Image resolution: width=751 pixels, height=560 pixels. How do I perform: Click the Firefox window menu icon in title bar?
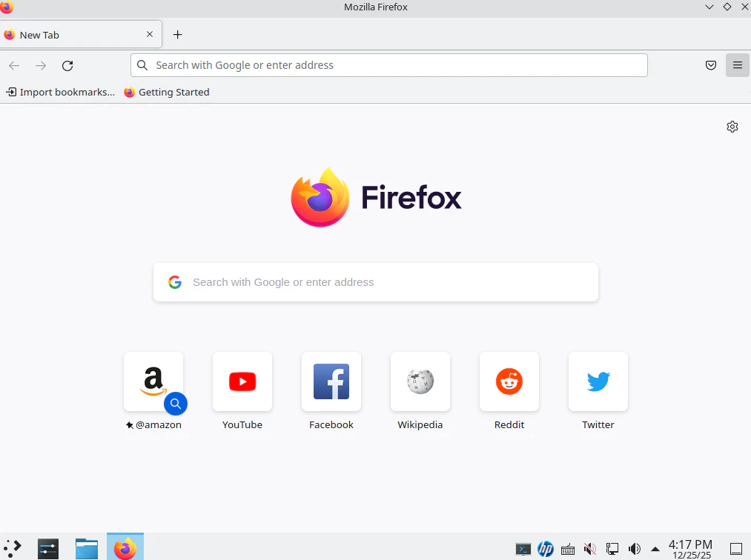pyautogui.click(x=7, y=7)
